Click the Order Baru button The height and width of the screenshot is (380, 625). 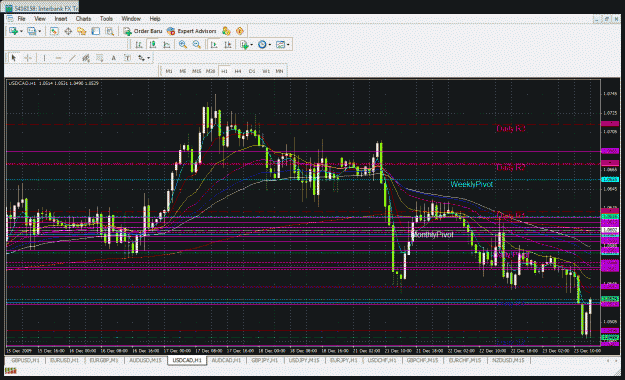(143, 31)
